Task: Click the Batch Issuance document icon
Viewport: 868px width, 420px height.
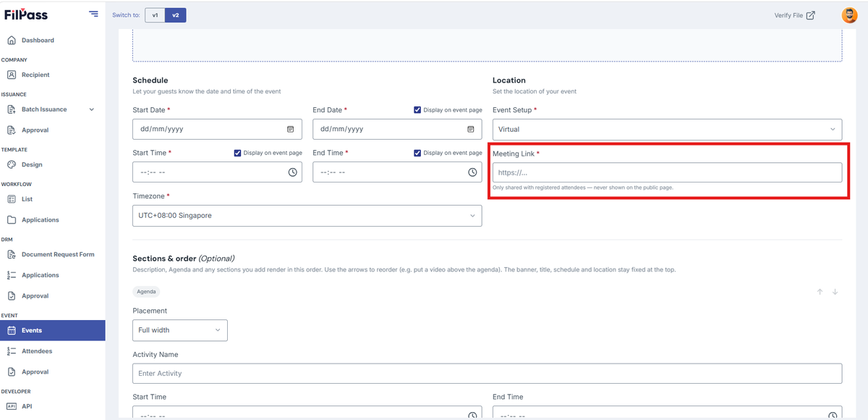Action: pyautogui.click(x=11, y=109)
